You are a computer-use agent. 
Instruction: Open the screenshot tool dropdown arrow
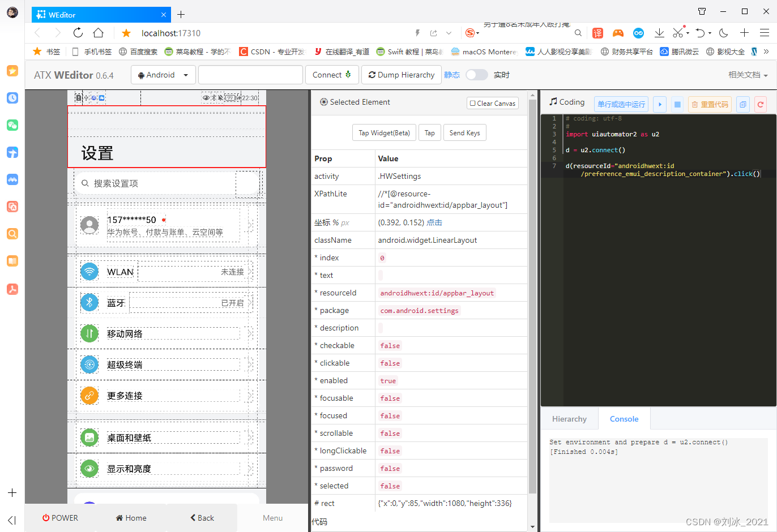(688, 33)
